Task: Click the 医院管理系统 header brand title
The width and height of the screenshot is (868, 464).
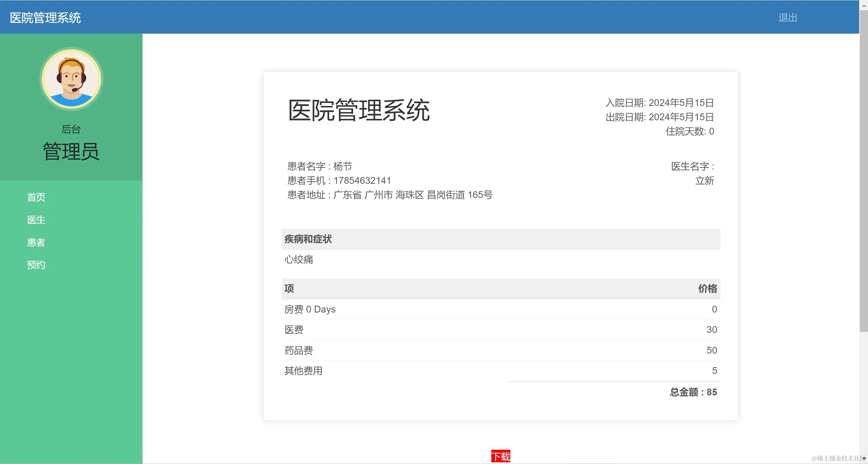Action: click(45, 18)
